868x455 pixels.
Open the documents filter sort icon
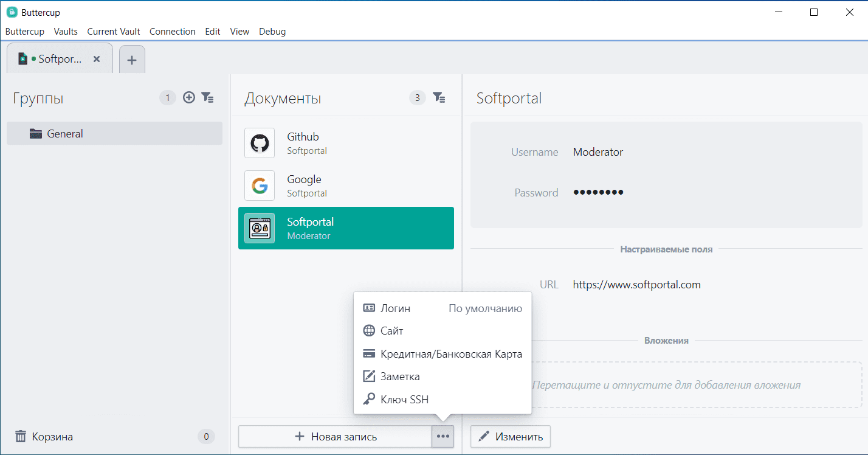tap(439, 97)
